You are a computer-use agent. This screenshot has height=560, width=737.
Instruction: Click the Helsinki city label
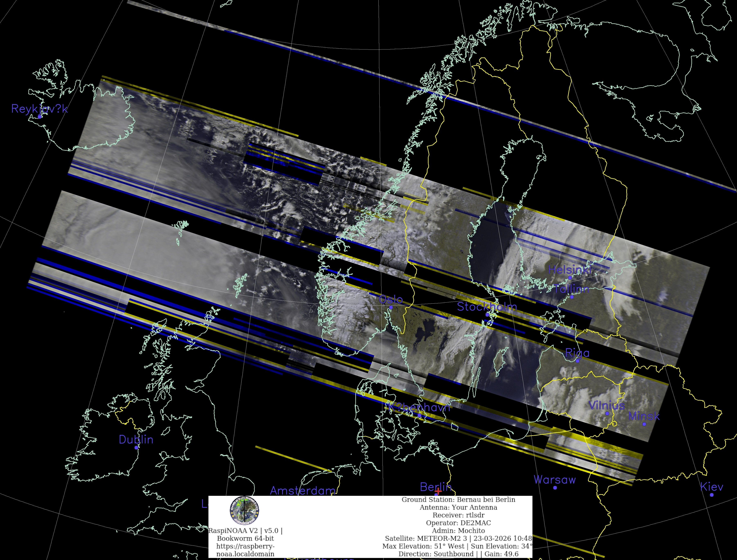point(570,270)
